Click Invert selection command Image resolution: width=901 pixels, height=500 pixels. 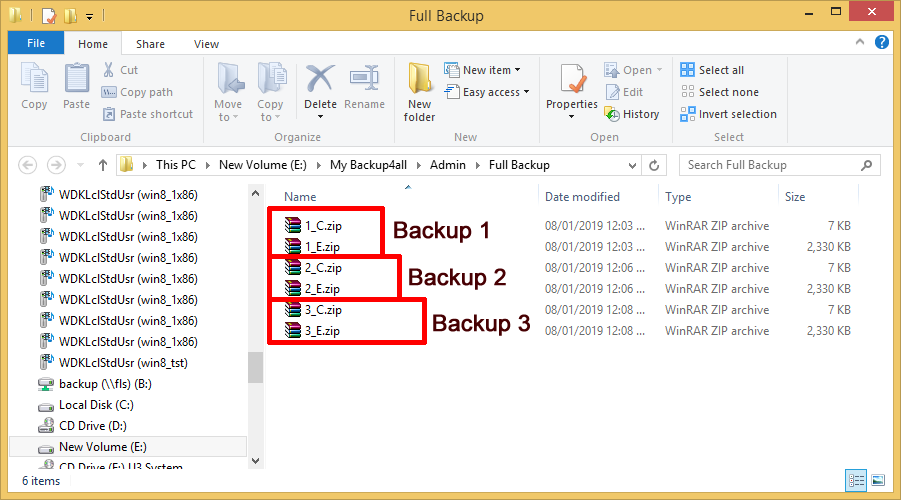[x=729, y=114]
